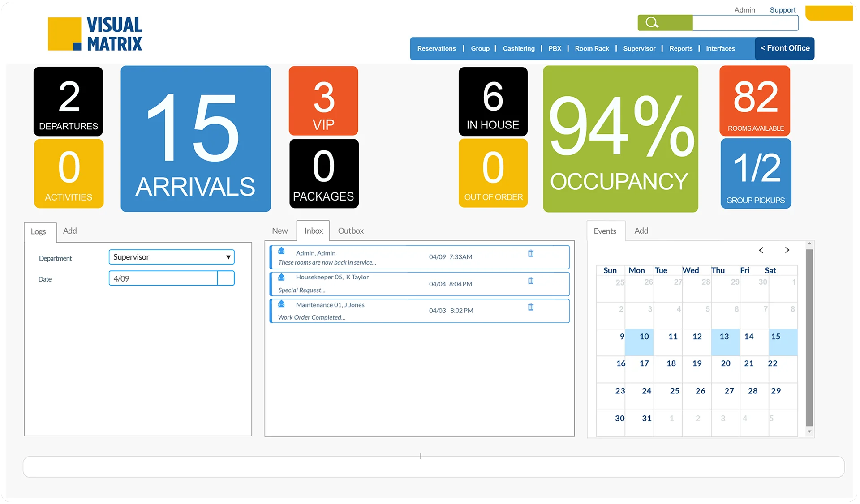Open the date picker button beside 4/09

(x=226, y=278)
